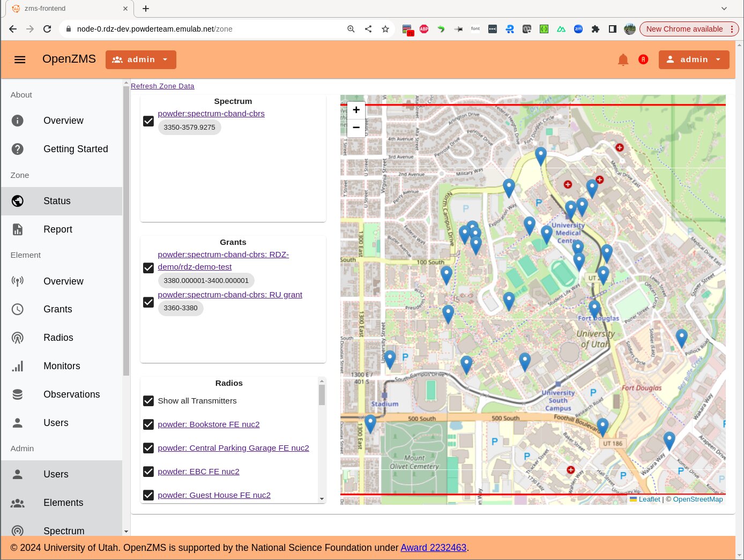The width and height of the screenshot is (744, 560).
Task: Open the Leaflet attribution link
Action: click(649, 499)
